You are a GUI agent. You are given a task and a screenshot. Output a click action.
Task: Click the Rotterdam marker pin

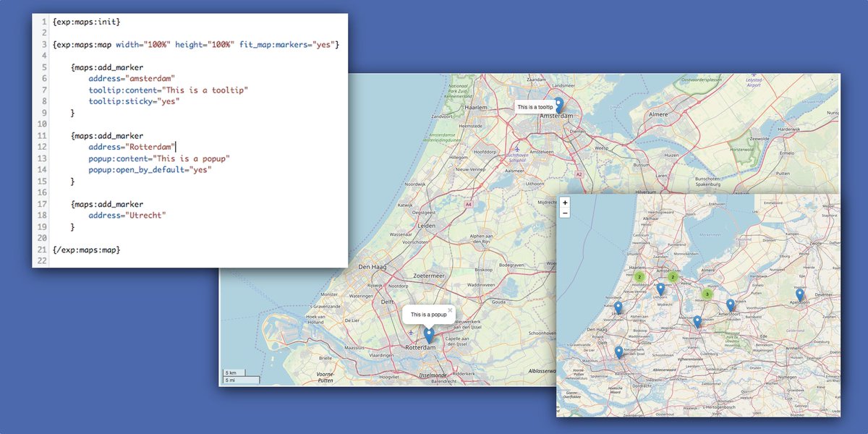429,333
